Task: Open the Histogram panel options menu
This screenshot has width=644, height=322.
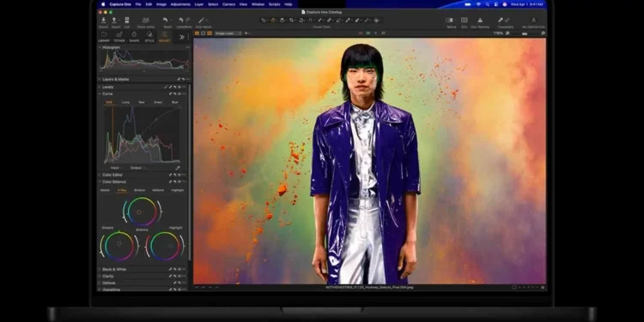Action: (x=188, y=47)
